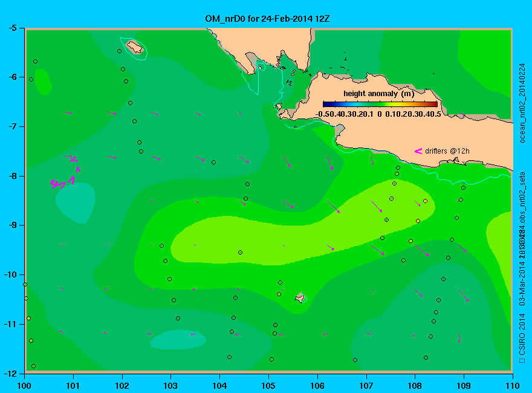Image resolution: width=532 pixels, height=393 pixels.
Task: Click the 104 longitude axis label
Action: pyautogui.click(x=219, y=386)
